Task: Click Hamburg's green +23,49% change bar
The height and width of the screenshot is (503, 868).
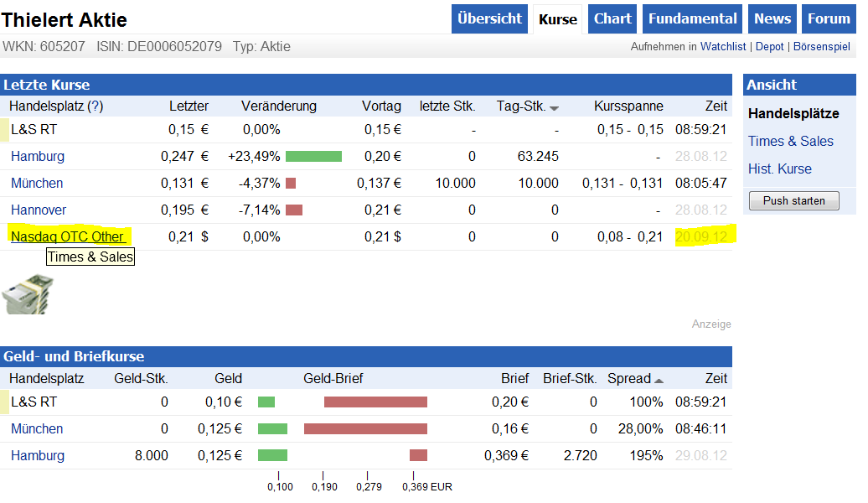Action: (314, 156)
